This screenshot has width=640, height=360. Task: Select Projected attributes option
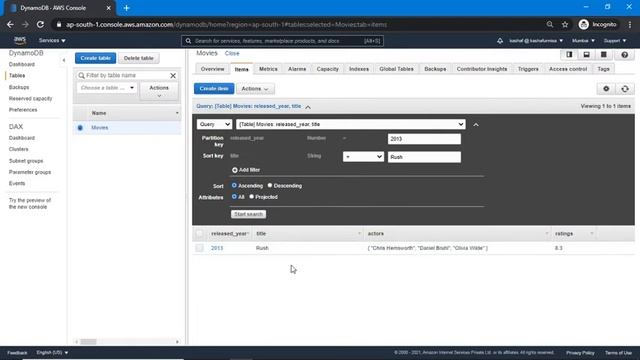tap(251, 196)
